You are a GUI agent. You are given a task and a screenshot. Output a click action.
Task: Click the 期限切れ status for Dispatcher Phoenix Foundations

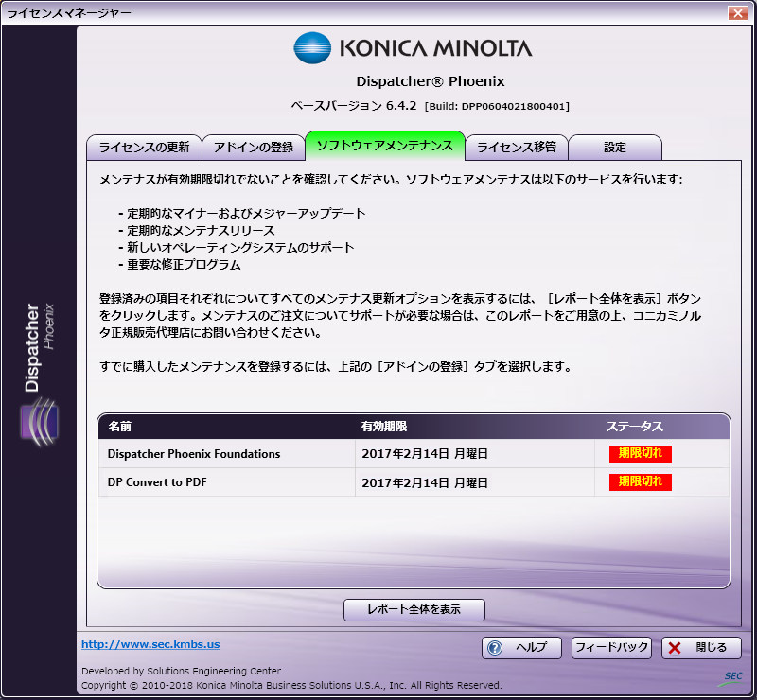coord(641,453)
